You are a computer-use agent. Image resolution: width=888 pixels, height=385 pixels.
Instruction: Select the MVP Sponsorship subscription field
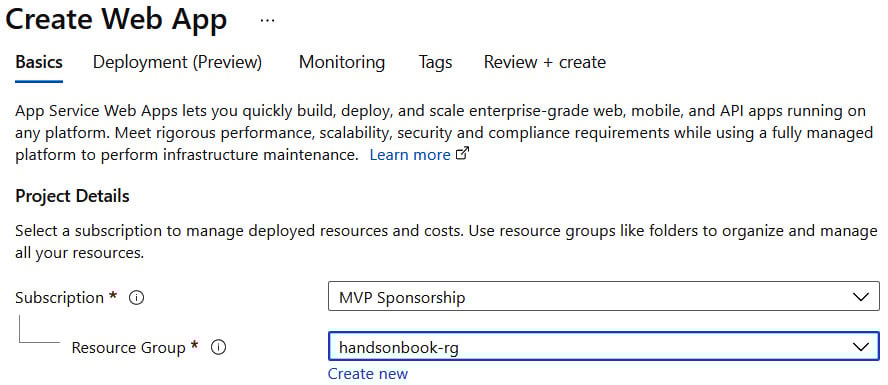(x=604, y=296)
